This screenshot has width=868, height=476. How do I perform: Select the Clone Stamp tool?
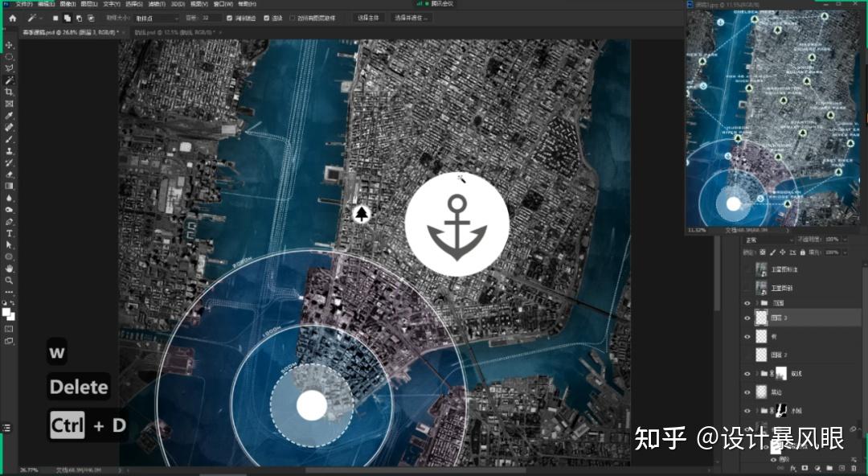9,150
